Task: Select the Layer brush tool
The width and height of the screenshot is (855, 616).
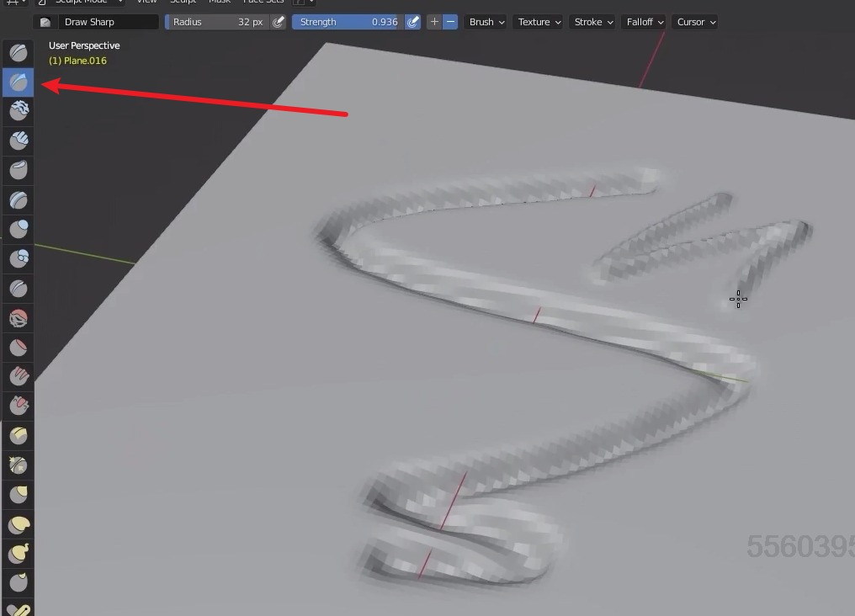Action: click(x=19, y=200)
